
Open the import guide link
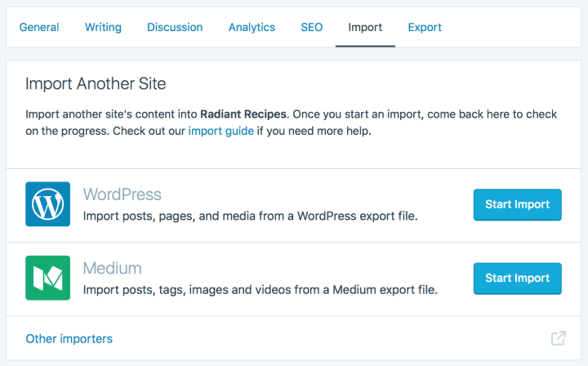[x=220, y=131]
